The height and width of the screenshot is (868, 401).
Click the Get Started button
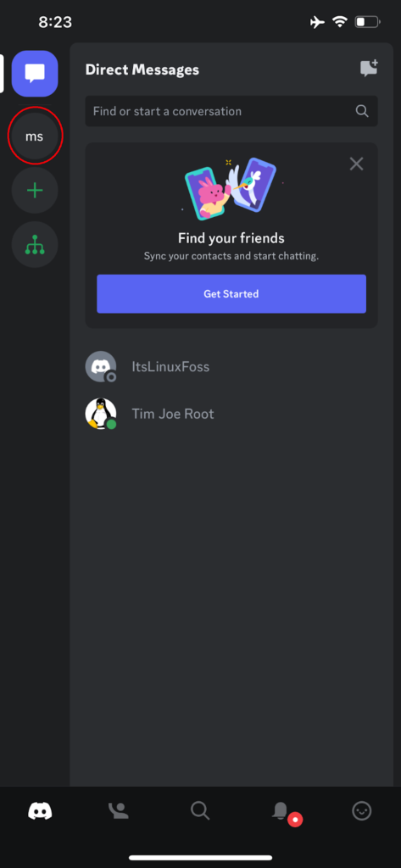coord(231,294)
